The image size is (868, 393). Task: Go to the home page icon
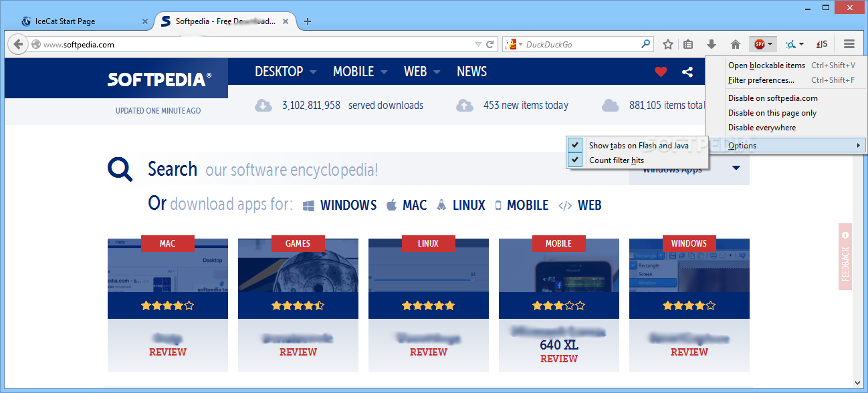736,45
